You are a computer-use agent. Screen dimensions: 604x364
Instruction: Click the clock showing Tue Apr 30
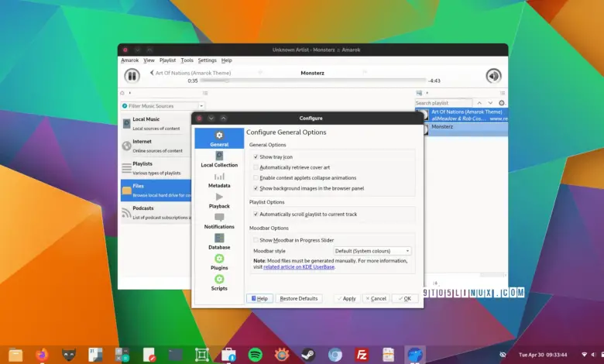(543, 355)
